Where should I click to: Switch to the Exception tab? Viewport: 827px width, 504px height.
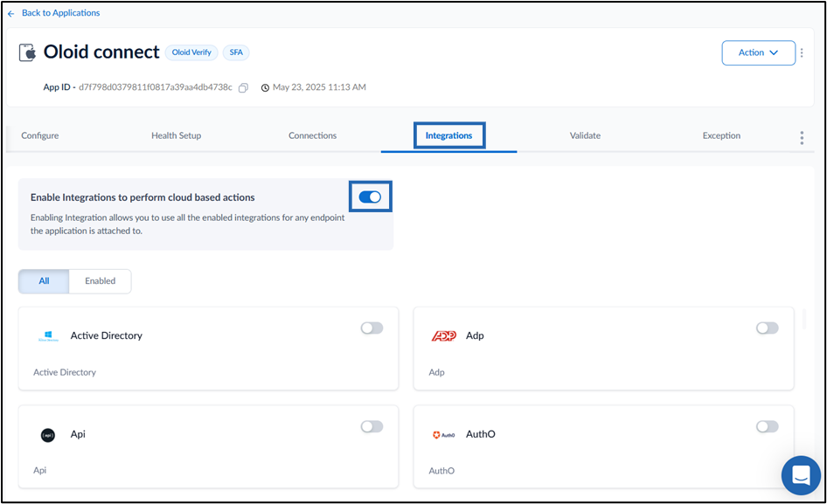pyautogui.click(x=721, y=135)
